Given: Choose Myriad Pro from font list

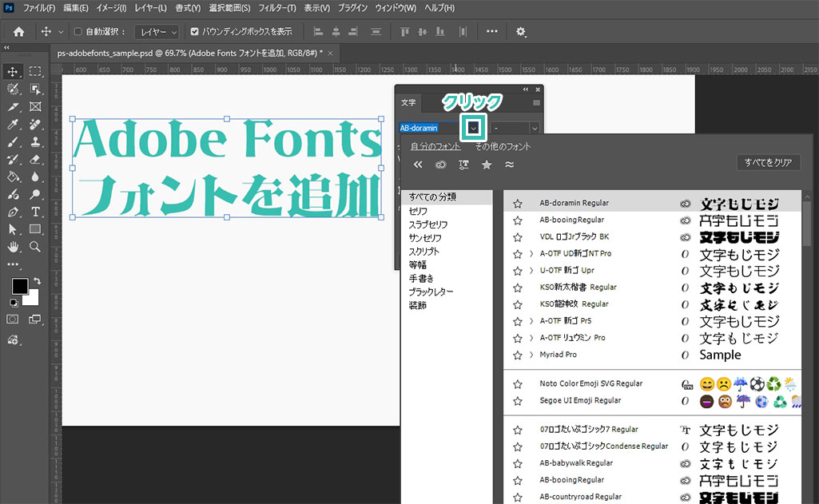Looking at the screenshot, I should 558,355.
